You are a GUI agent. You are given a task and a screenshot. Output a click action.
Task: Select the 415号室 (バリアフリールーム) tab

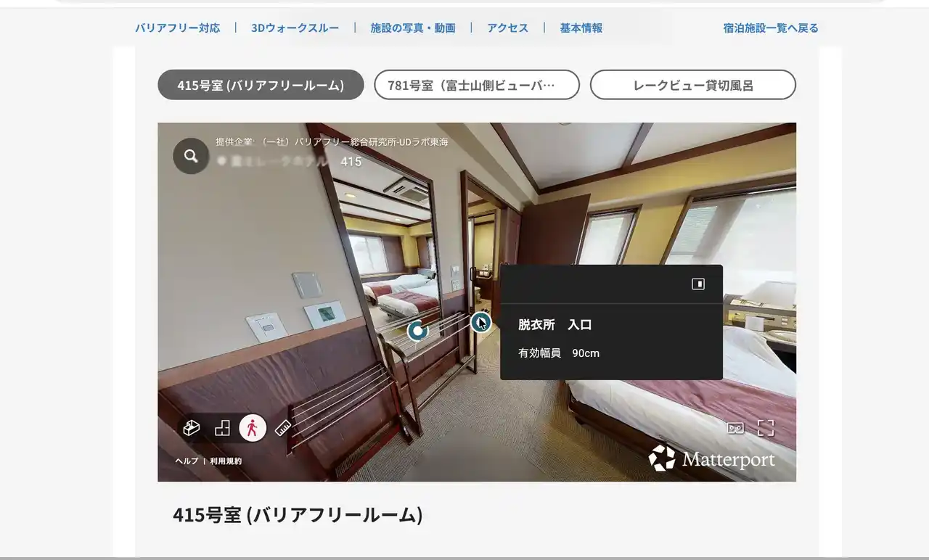point(261,85)
